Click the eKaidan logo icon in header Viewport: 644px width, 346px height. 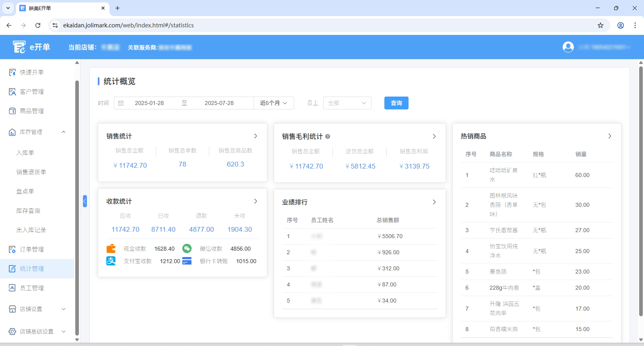(19, 47)
